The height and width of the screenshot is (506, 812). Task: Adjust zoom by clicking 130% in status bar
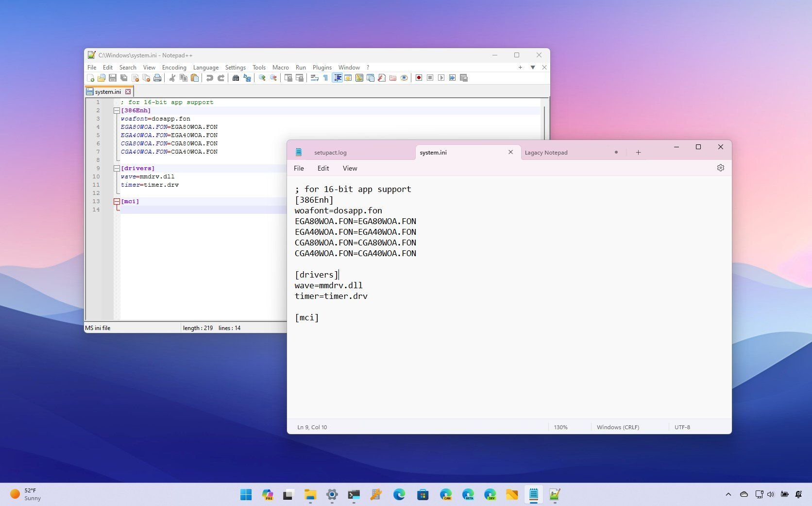(x=560, y=427)
